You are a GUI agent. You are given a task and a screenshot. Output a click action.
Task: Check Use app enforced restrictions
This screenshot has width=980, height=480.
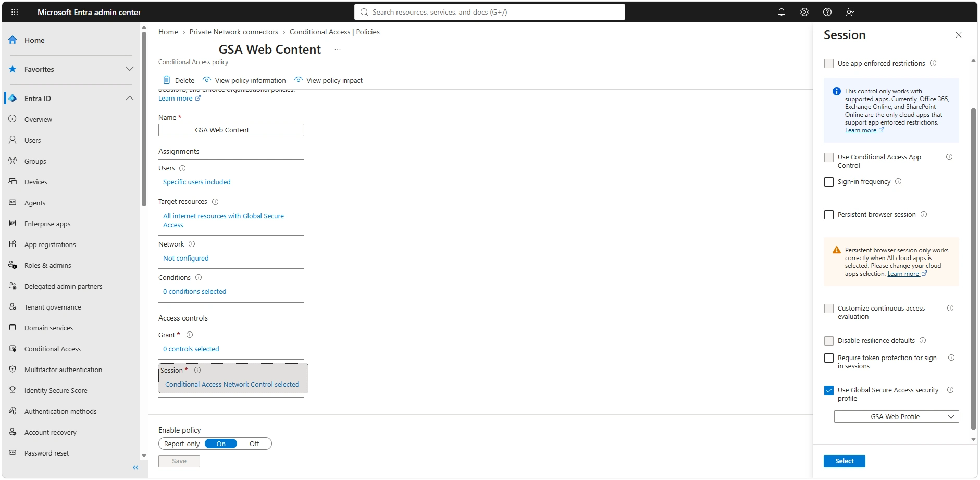[829, 64]
